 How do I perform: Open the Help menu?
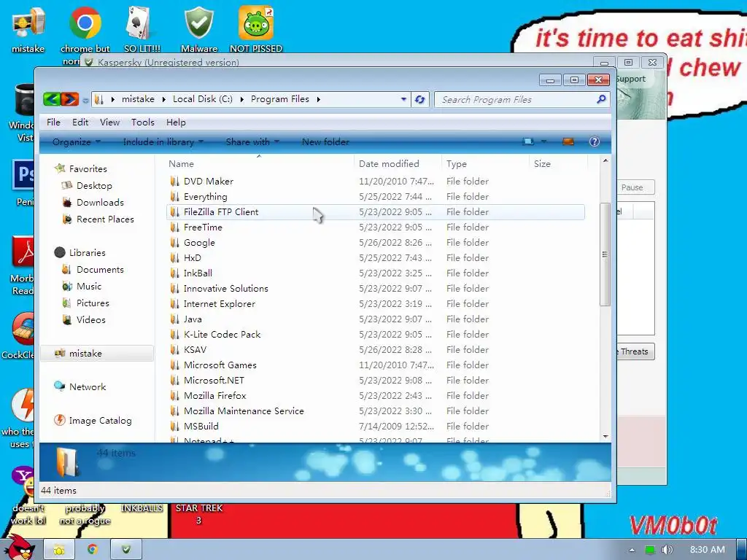pyautogui.click(x=176, y=122)
